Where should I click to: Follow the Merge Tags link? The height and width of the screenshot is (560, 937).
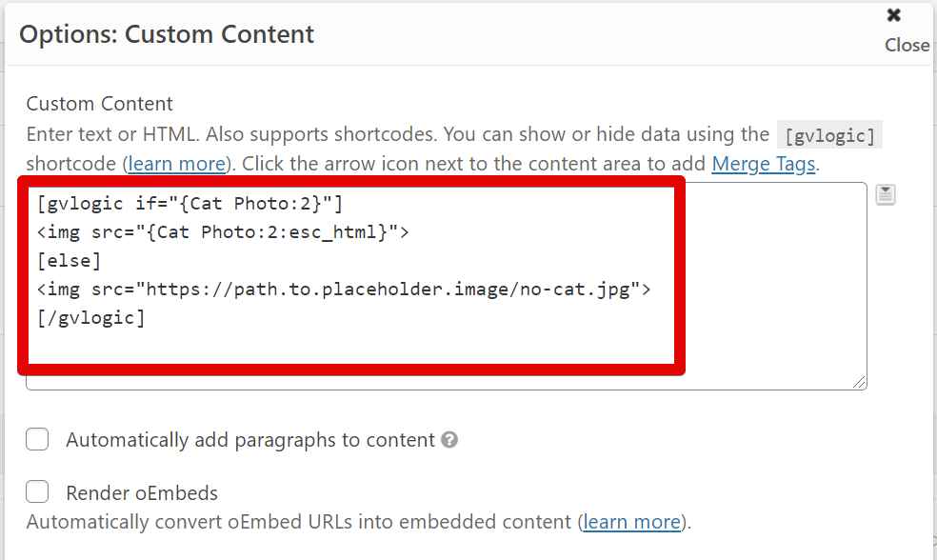pyautogui.click(x=763, y=164)
